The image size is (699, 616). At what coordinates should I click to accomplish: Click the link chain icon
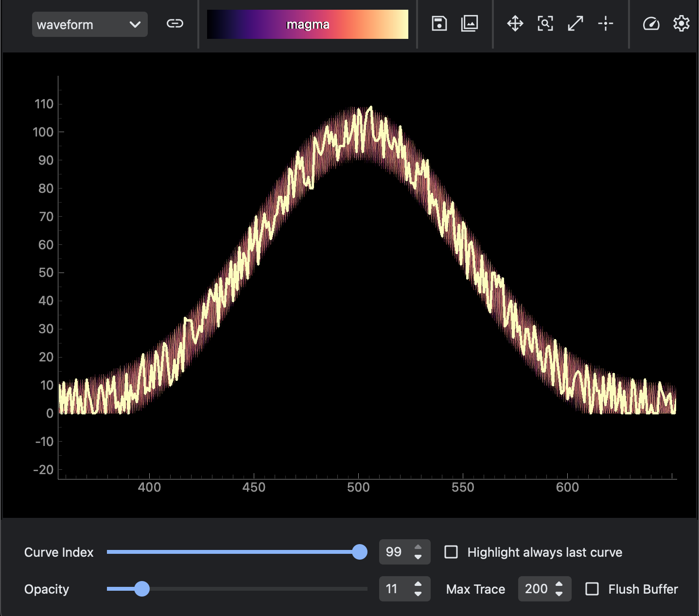[175, 24]
